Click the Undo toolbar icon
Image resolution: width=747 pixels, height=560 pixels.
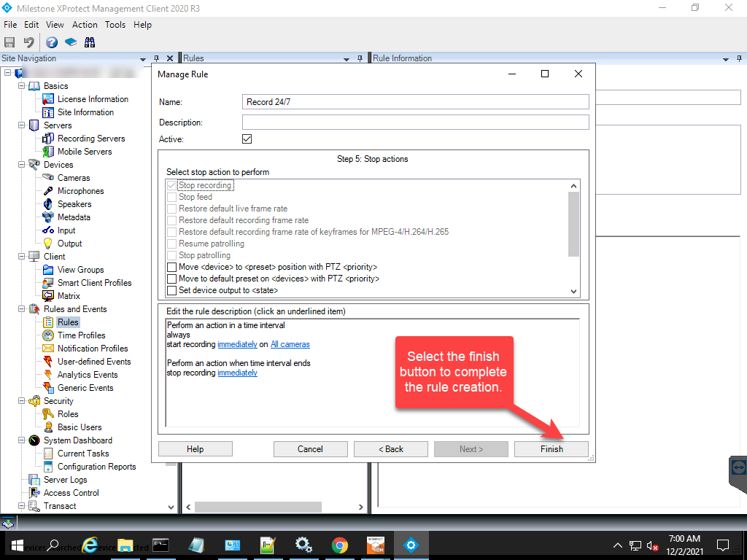point(28,42)
